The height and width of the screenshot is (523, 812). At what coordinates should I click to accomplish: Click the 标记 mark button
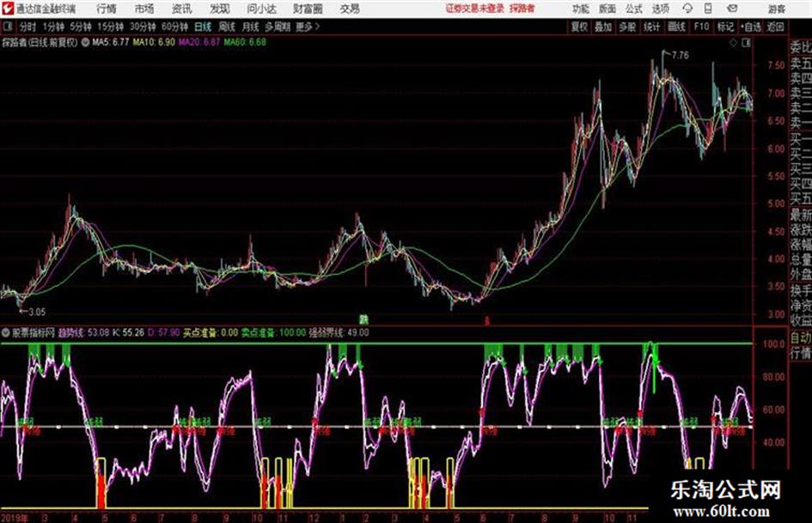(725, 27)
